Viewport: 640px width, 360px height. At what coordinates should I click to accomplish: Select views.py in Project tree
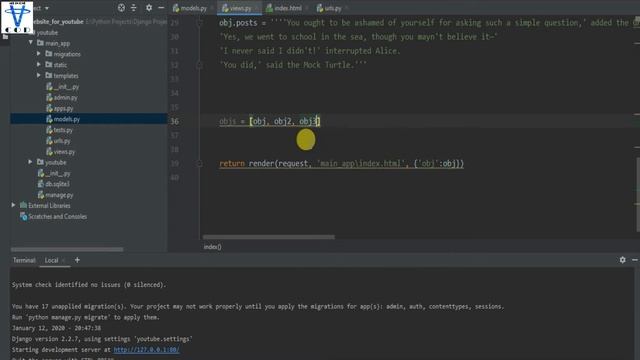click(64, 152)
